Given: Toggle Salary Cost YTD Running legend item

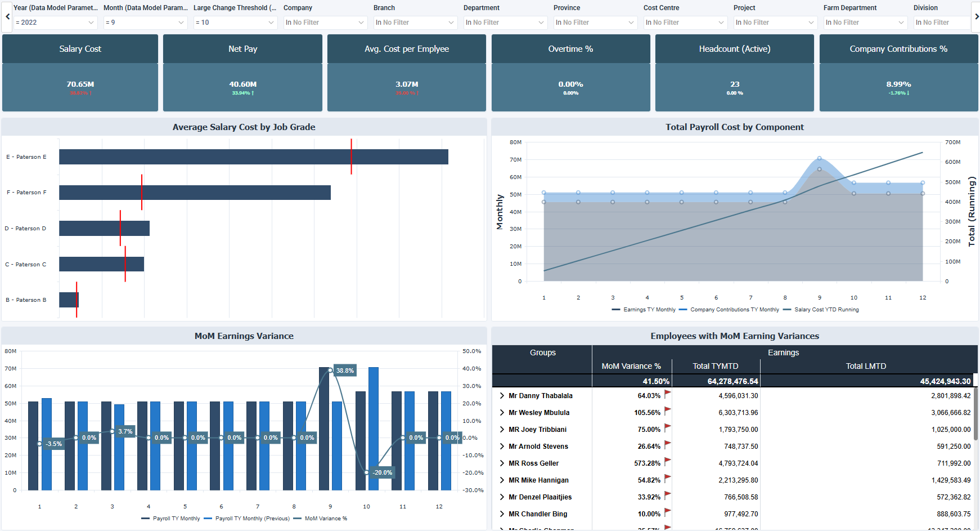Looking at the screenshot, I should pos(821,310).
